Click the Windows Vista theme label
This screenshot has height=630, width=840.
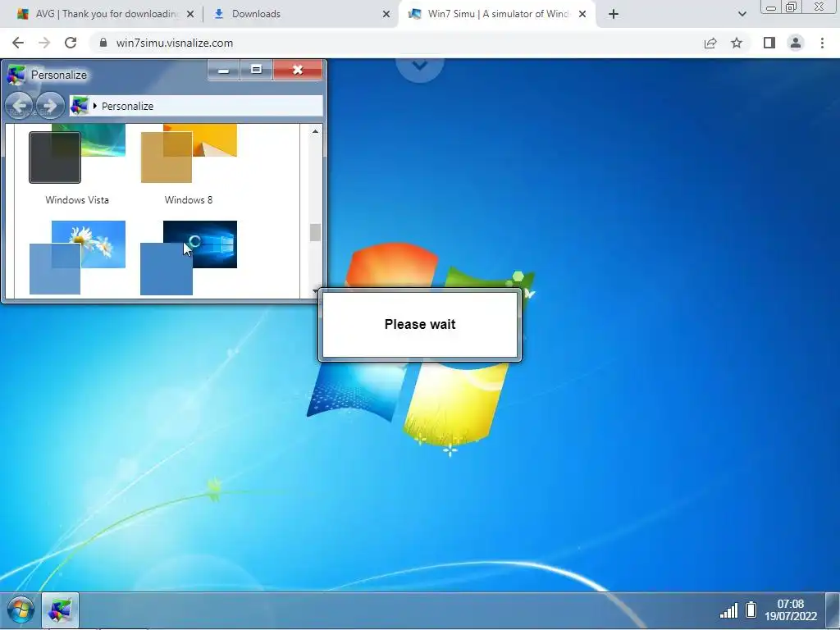[x=77, y=200]
